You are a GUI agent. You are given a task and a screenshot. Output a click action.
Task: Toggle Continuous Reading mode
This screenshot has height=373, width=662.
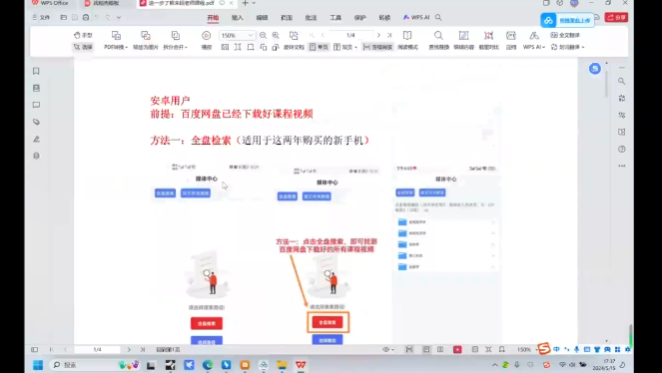(377, 47)
